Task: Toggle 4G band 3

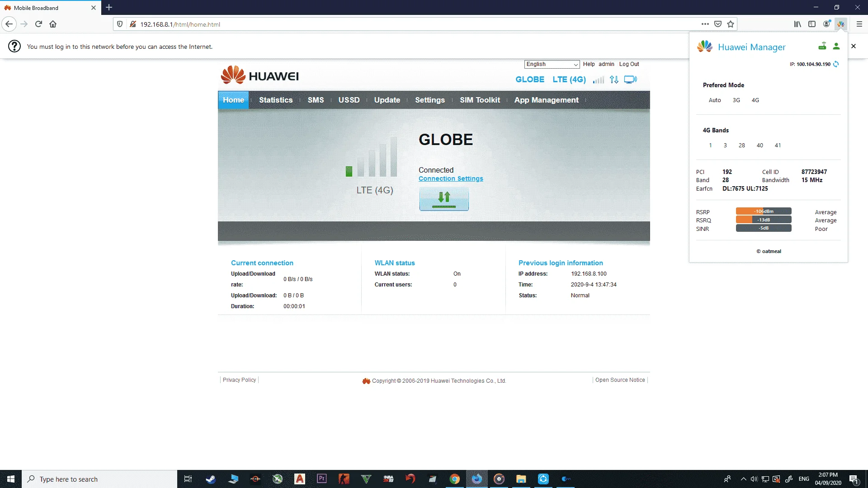Action: (x=725, y=145)
